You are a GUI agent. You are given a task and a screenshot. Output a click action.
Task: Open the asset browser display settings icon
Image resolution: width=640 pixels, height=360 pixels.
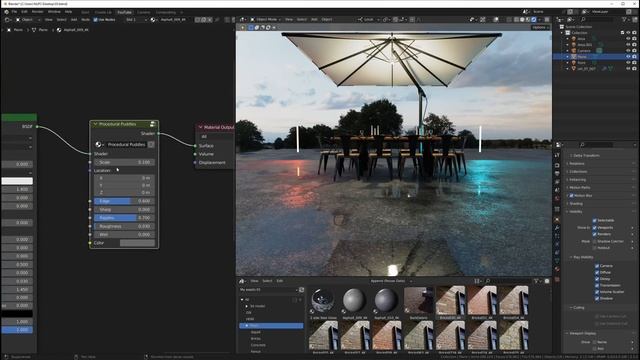(x=477, y=281)
